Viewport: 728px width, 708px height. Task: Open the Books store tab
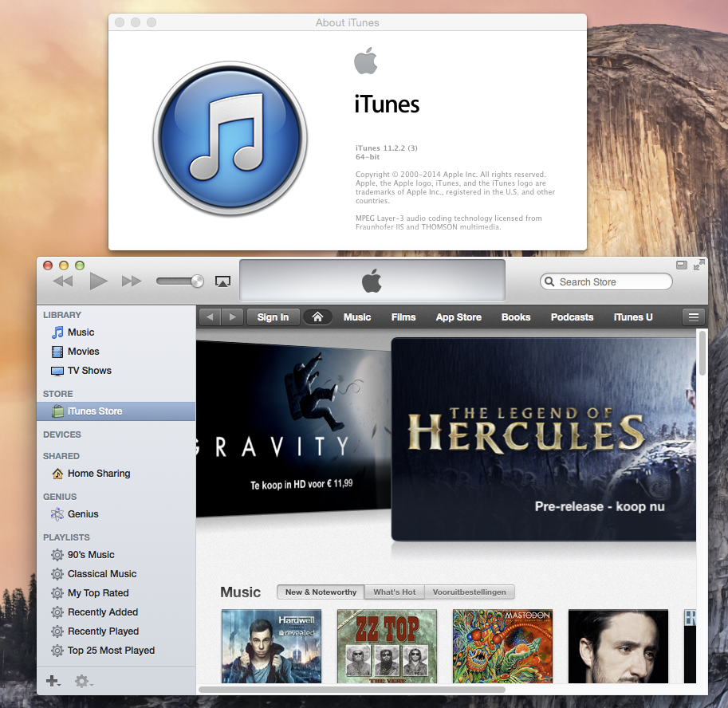[516, 317]
